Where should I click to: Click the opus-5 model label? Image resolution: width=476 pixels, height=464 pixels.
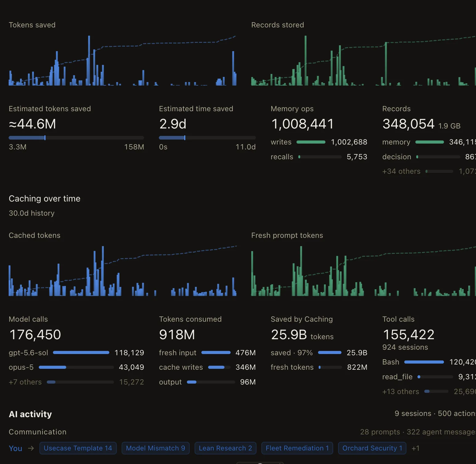(x=21, y=367)
